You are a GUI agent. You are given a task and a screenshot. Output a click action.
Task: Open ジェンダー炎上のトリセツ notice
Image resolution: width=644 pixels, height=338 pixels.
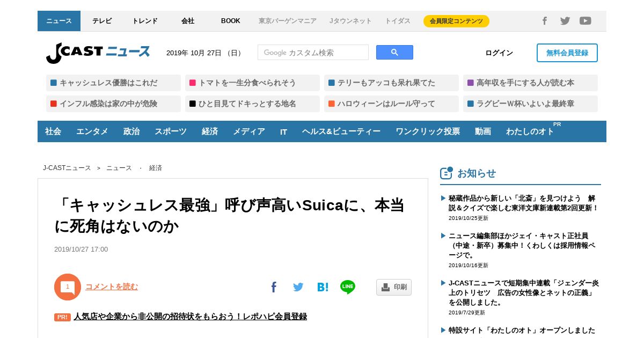[x=524, y=292]
